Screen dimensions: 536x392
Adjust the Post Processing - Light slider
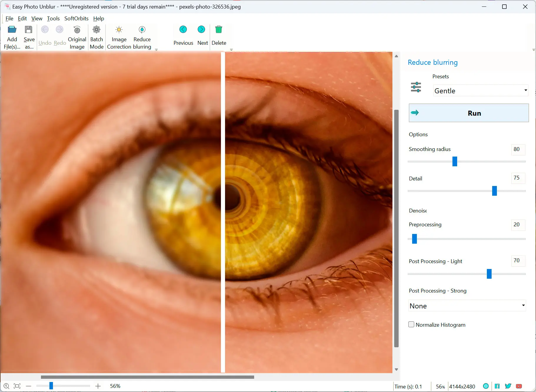[x=489, y=274]
